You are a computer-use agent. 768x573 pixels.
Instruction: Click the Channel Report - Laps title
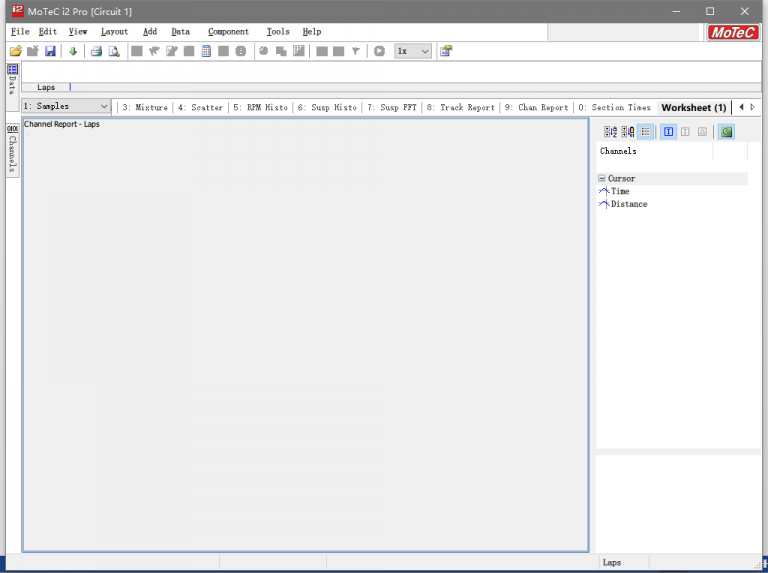coord(62,124)
